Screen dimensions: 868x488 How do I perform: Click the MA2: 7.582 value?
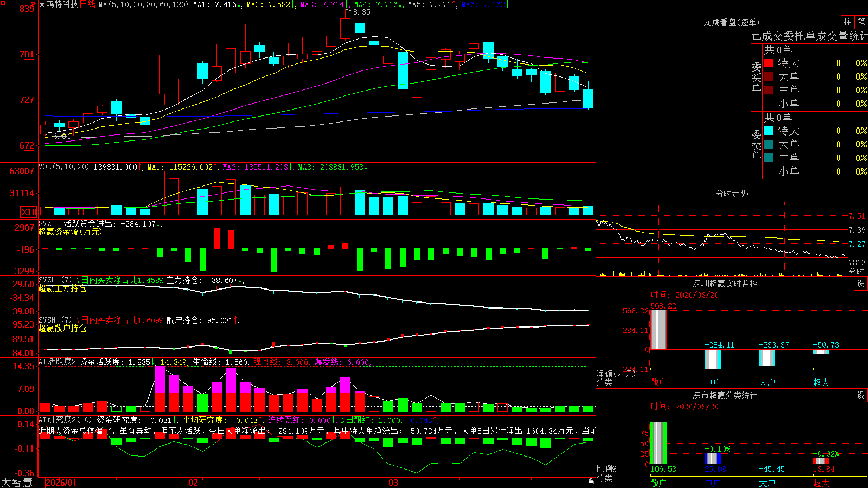[x=270, y=4]
